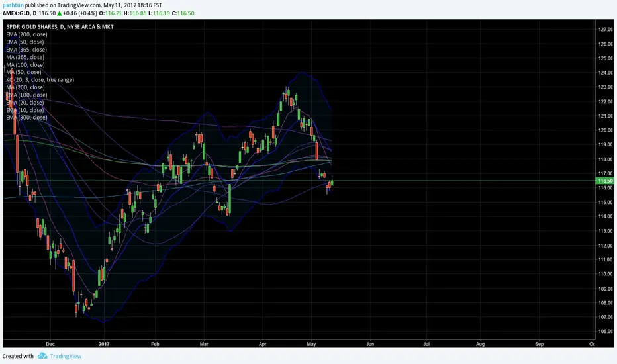
Task: Click the +0.46 (+0.4%) change value
Action: coord(80,13)
